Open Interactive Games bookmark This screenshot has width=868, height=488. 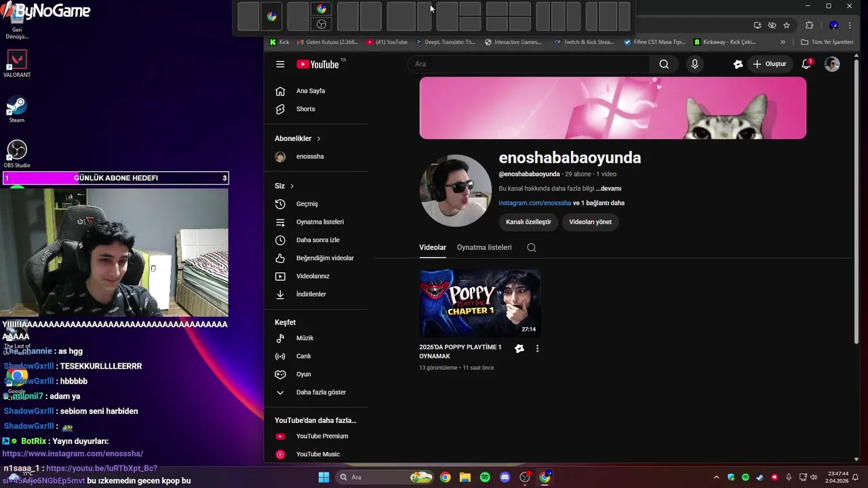point(513,42)
